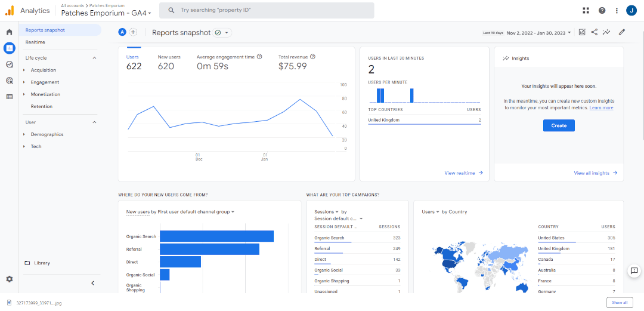Click the Create insights button

coord(559,125)
